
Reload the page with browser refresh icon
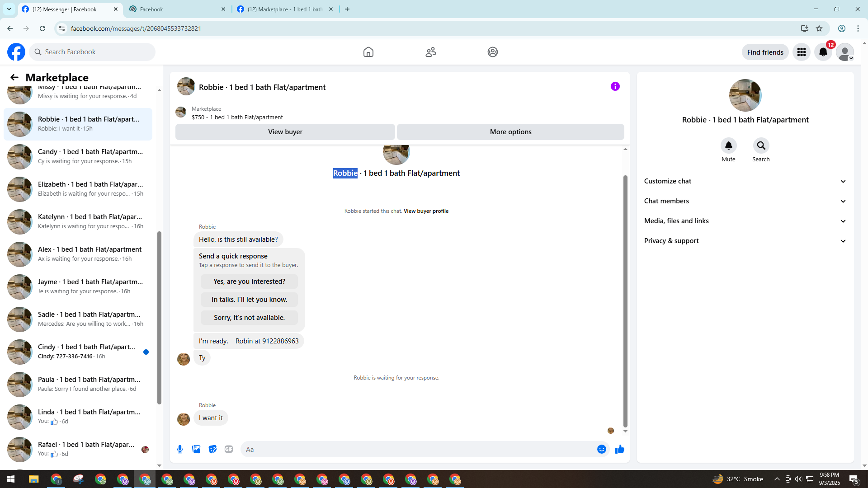coord(42,28)
